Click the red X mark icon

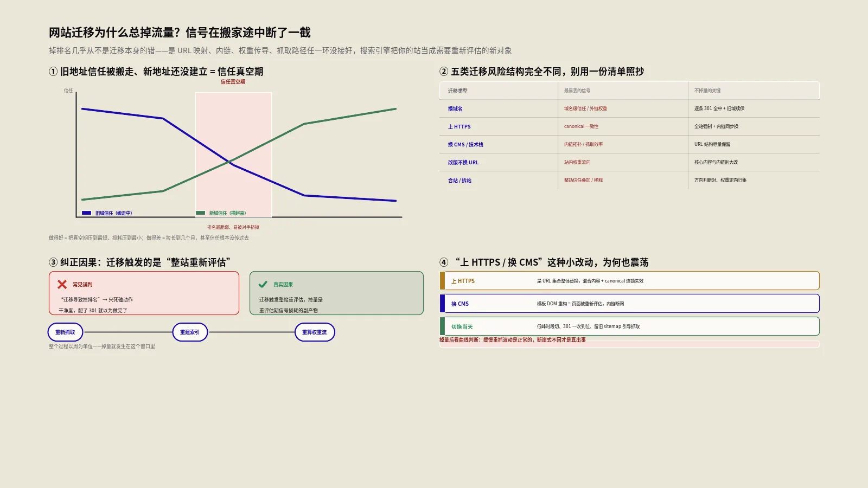click(x=62, y=284)
